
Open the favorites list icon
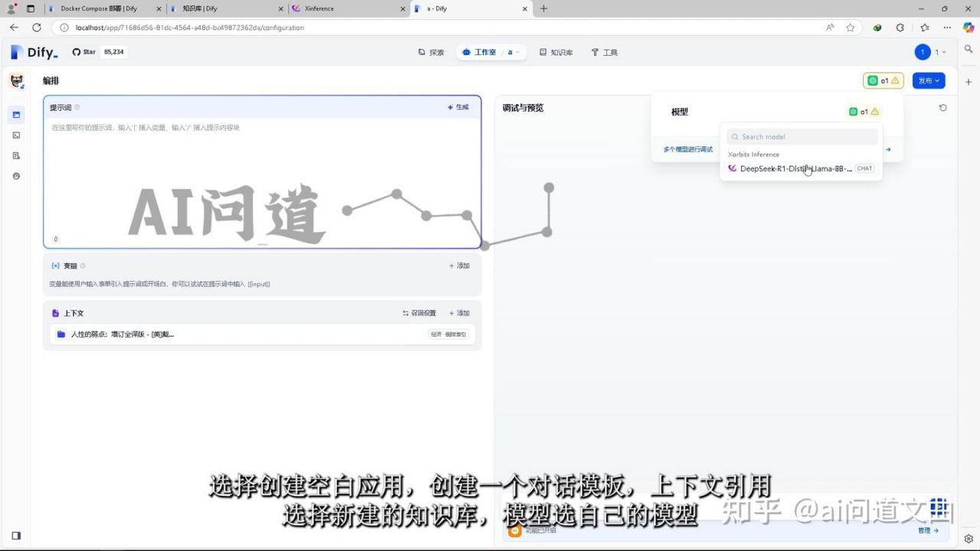coord(924,28)
